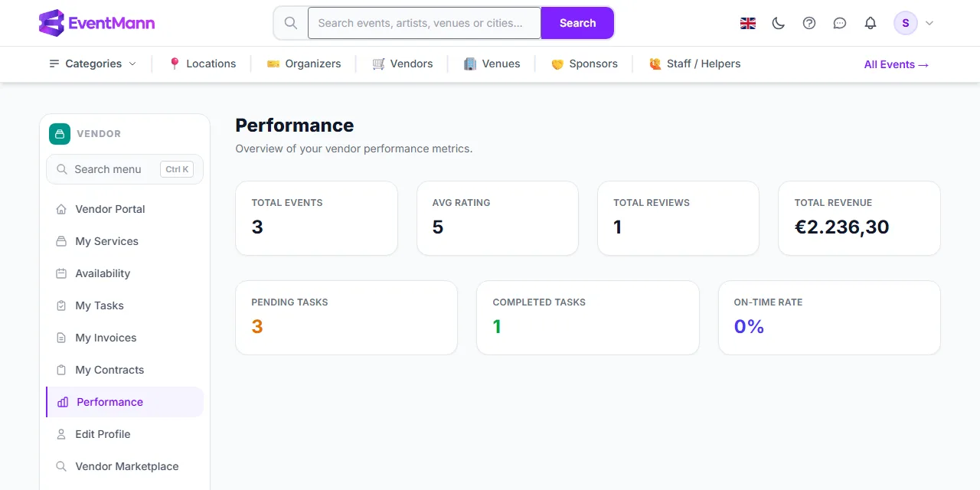Screen dimensions: 980x490
Task: Click the green Vendor badge icon
Action: coord(60,134)
